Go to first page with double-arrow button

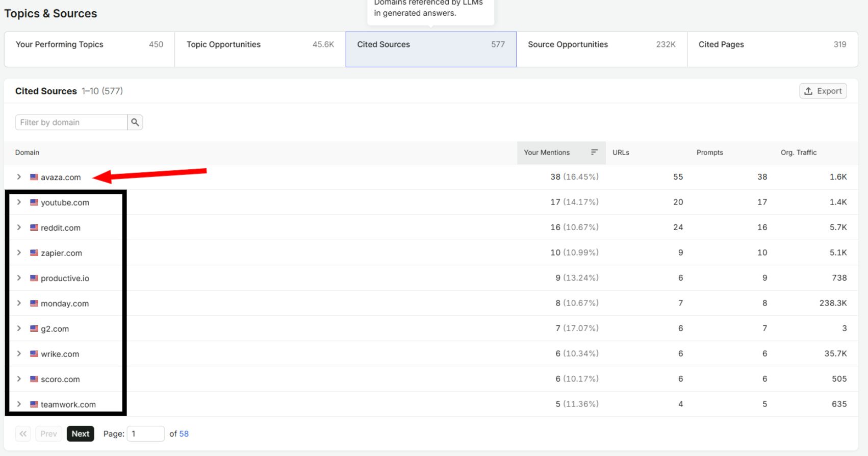pyautogui.click(x=23, y=434)
